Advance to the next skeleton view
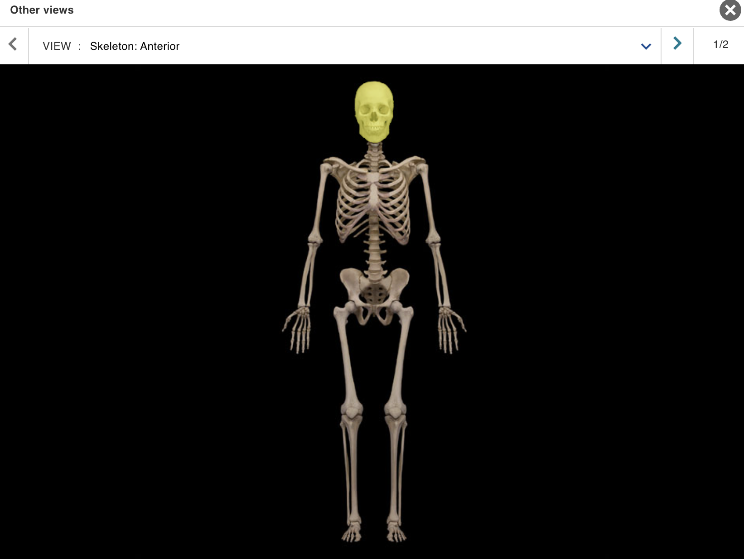The width and height of the screenshot is (744, 560). click(x=677, y=44)
